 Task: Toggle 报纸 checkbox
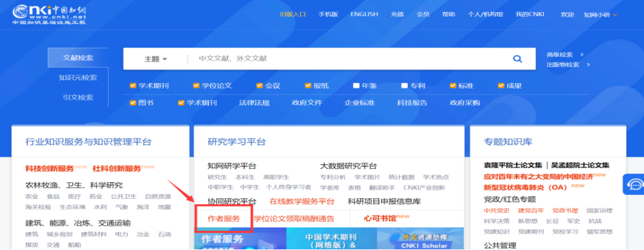click(x=308, y=86)
